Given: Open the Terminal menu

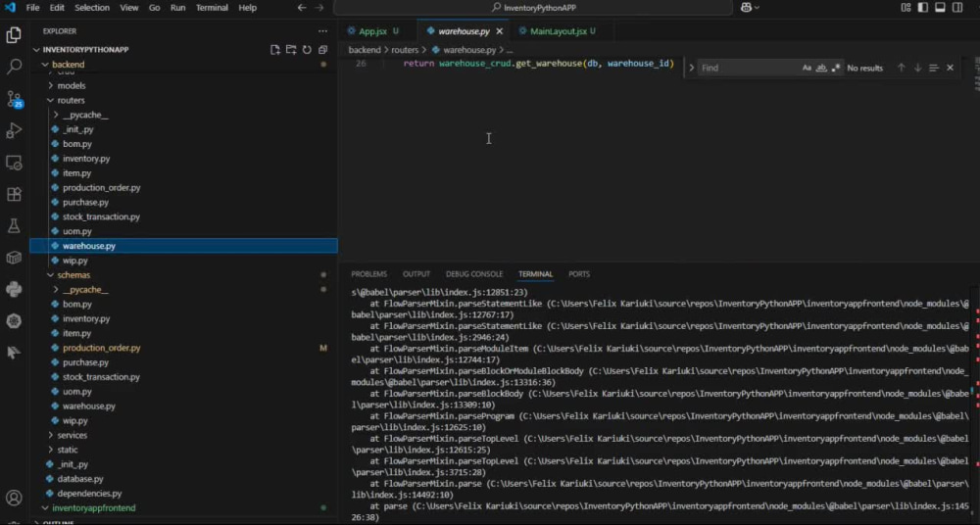Looking at the screenshot, I should [212, 8].
